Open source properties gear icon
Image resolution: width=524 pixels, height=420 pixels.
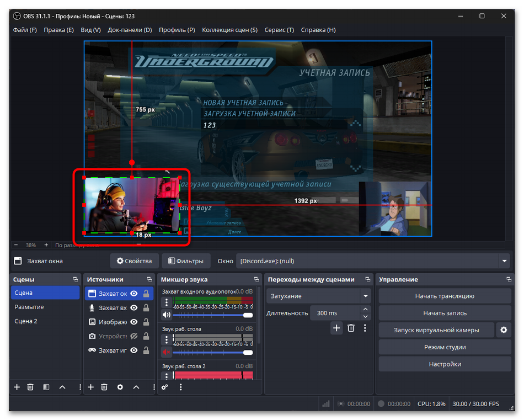point(120,387)
